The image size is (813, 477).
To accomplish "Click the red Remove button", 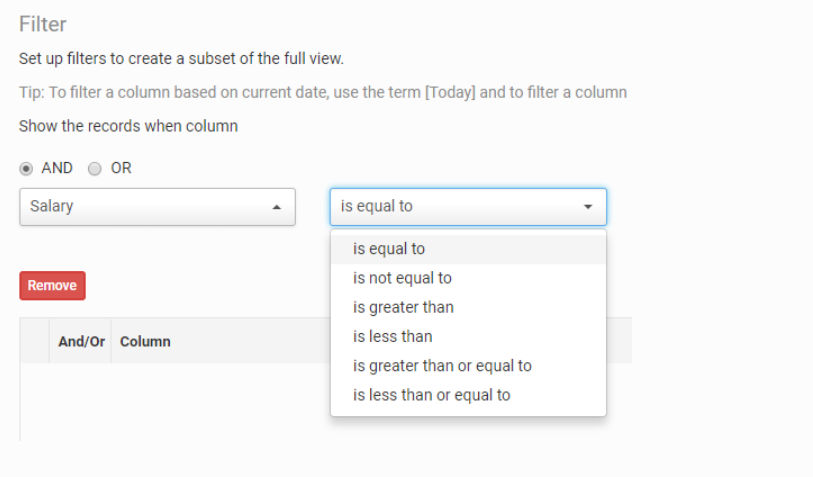I will coord(52,286).
